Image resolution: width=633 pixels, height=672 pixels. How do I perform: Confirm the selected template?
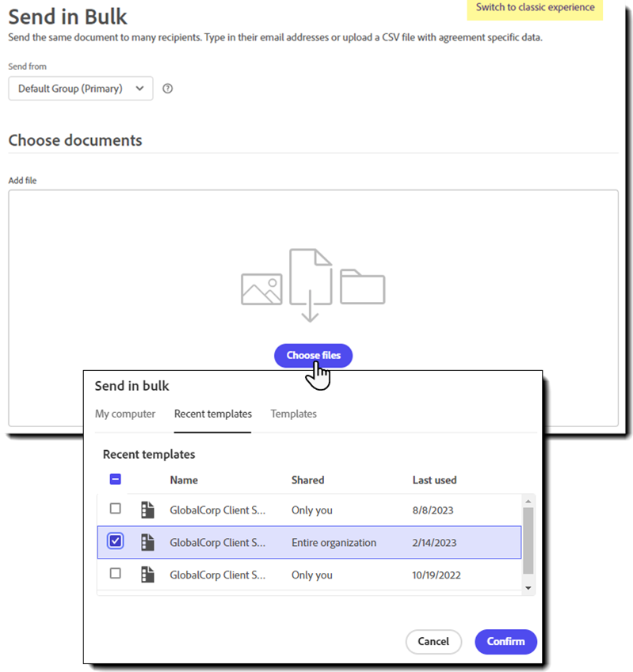(505, 642)
